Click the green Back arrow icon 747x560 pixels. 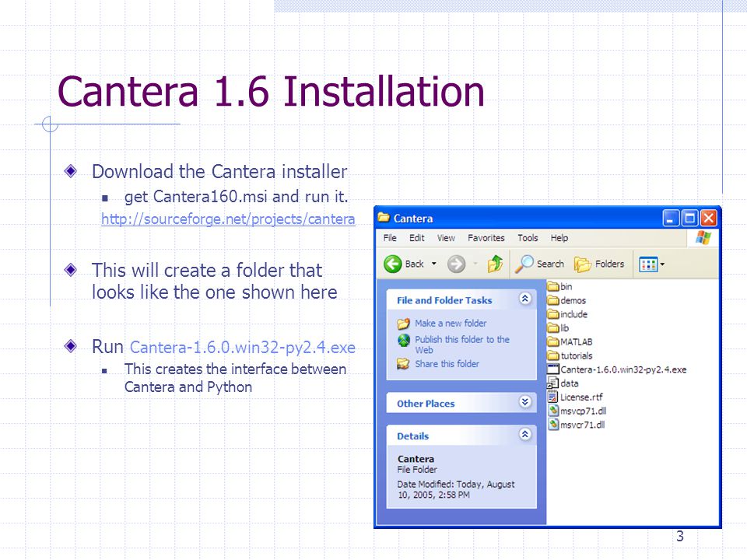pos(393,264)
